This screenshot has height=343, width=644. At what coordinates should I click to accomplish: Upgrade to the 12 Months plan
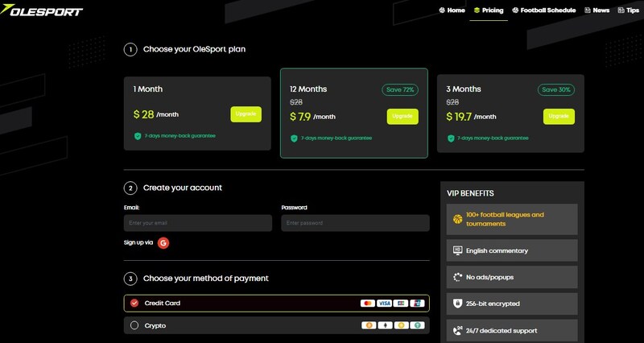click(402, 116)
